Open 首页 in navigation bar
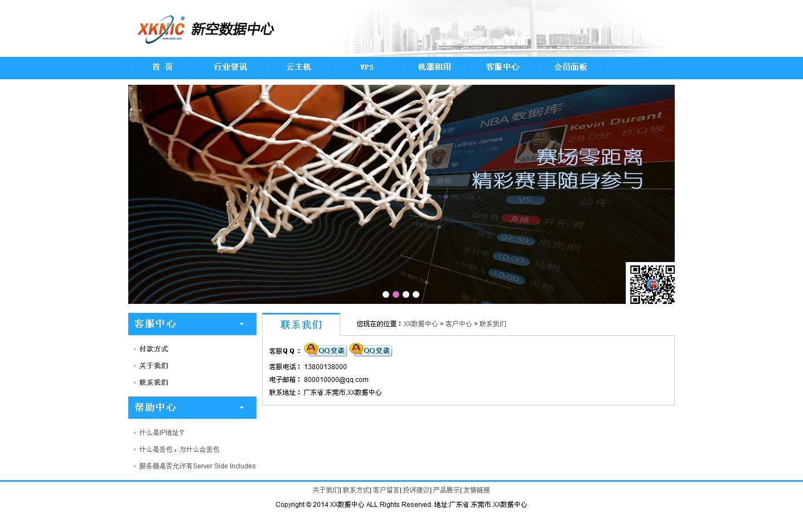The height and width of the screenshot is (532, 803). coord(162,67)
